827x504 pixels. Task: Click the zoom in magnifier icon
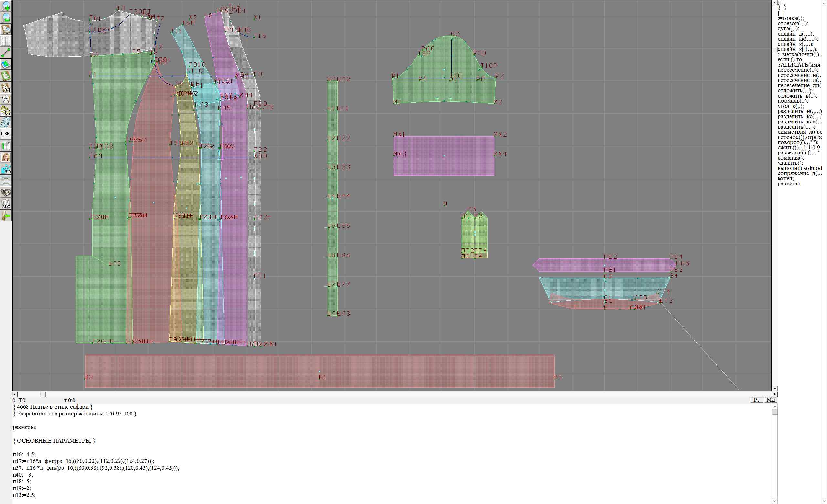click(x=6, y=6)
